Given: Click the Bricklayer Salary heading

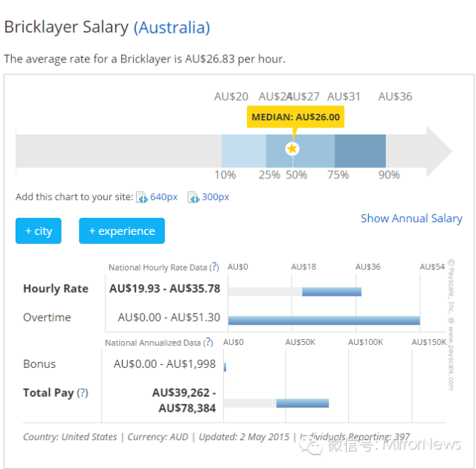Looking at the screenshot, I should [66, 27].
